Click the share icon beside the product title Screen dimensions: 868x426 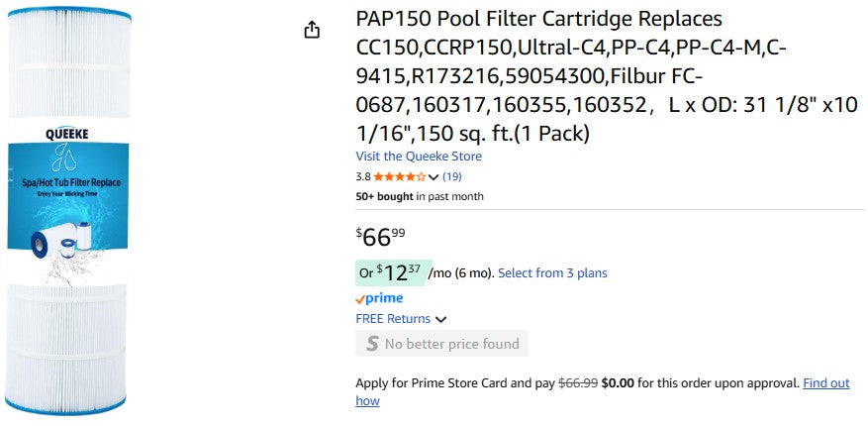click(312, 30)
